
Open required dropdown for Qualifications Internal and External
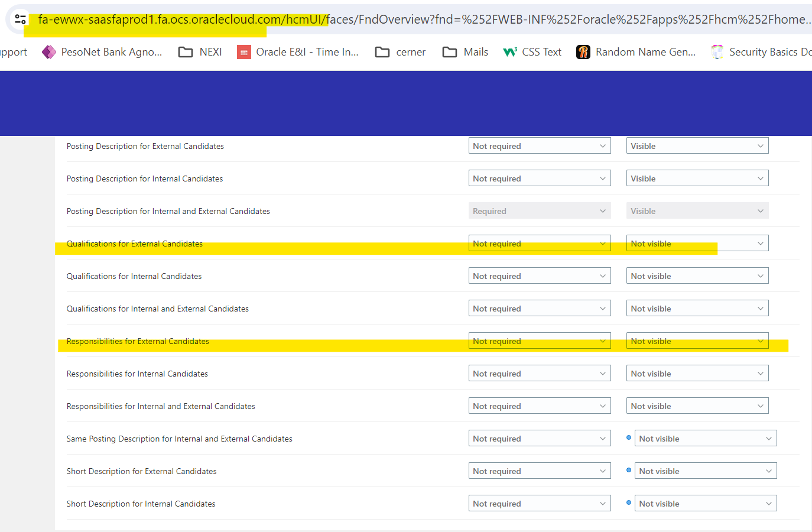click(540, 309)
